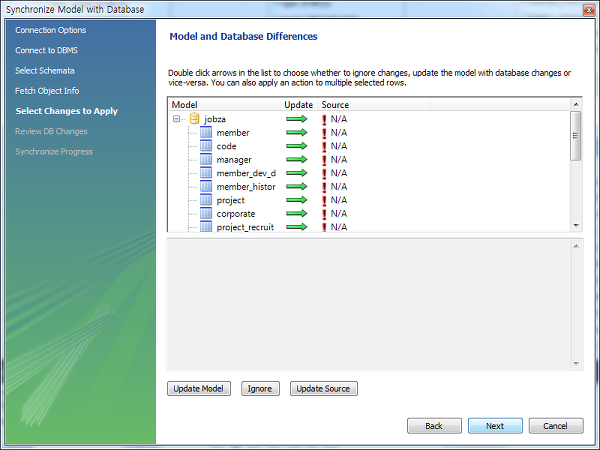Open the Connection Options step
600x450 pixels.
(51, 30)
